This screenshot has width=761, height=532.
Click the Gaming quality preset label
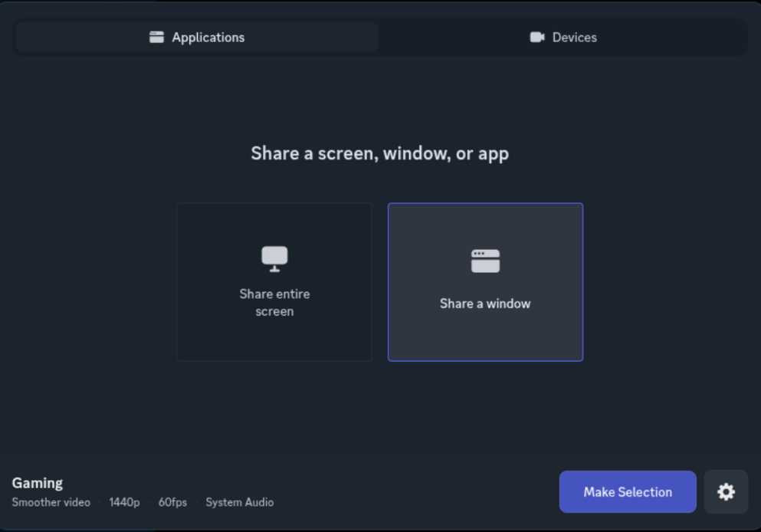tap(38, 483)
